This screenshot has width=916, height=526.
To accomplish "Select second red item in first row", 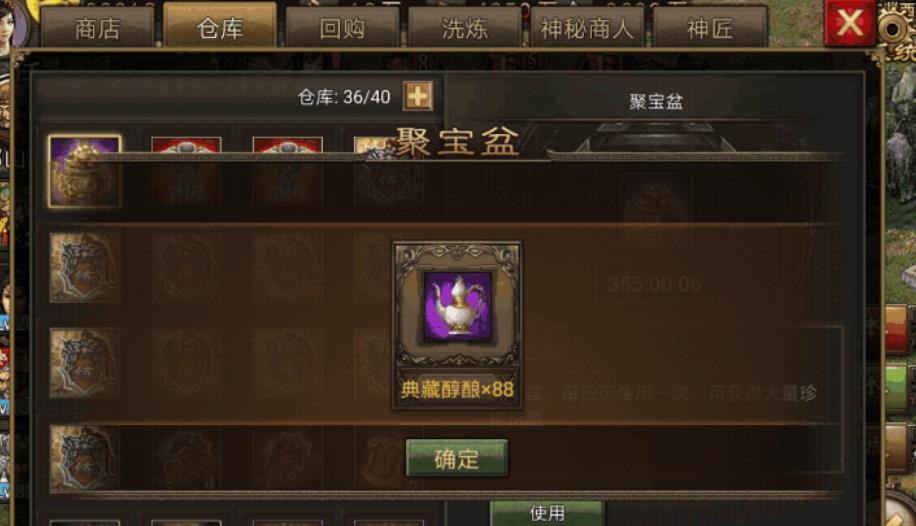I will [x=186, y=171].
